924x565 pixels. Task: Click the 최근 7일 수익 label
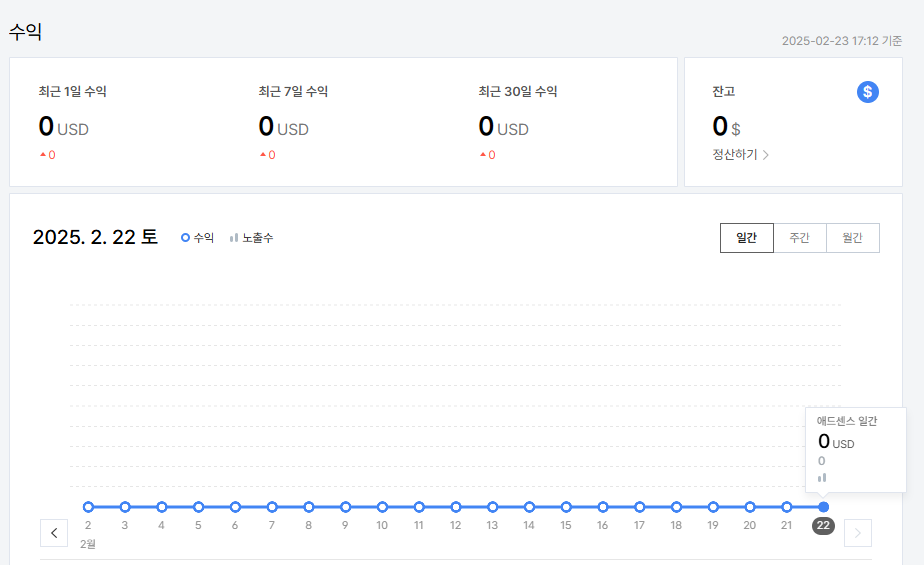[293, 91]
